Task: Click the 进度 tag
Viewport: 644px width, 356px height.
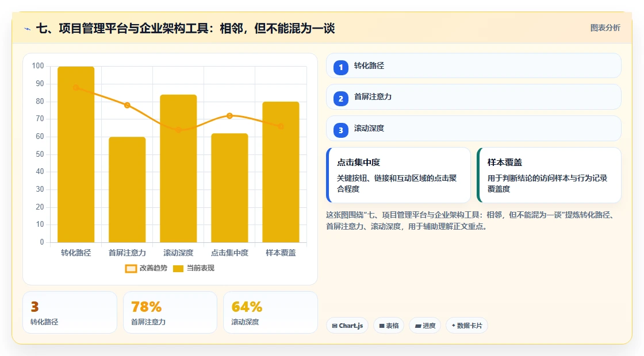Action: 425,326
